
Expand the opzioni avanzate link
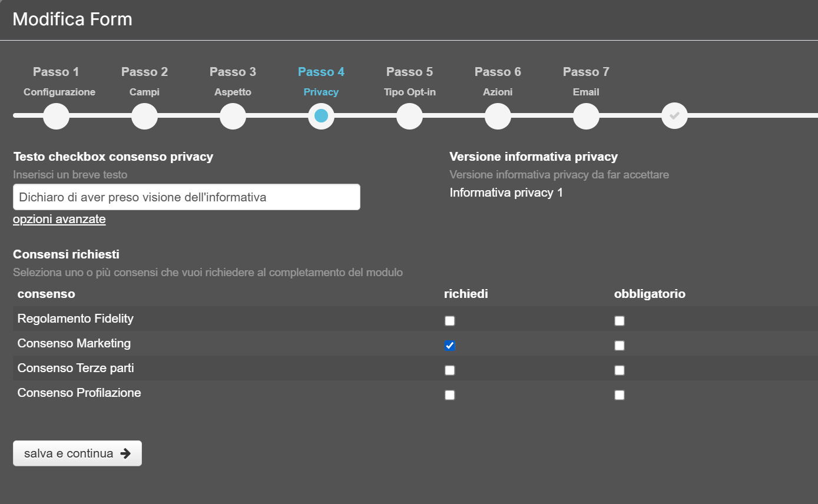(59, 220)
